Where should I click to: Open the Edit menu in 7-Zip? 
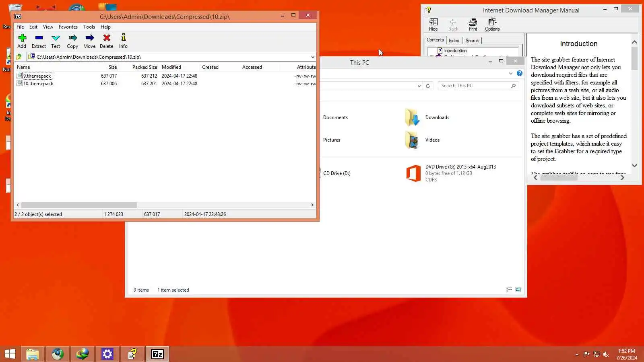(33, 27)
